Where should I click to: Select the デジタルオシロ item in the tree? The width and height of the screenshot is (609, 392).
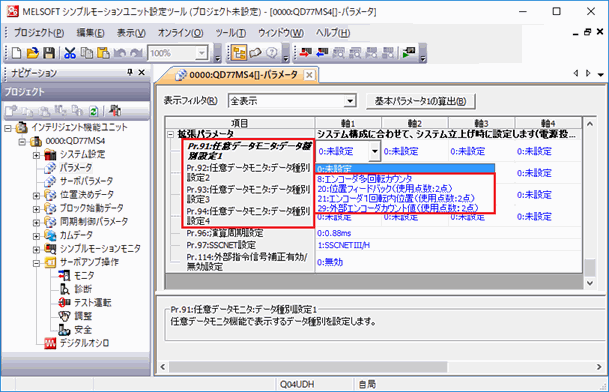84,343
